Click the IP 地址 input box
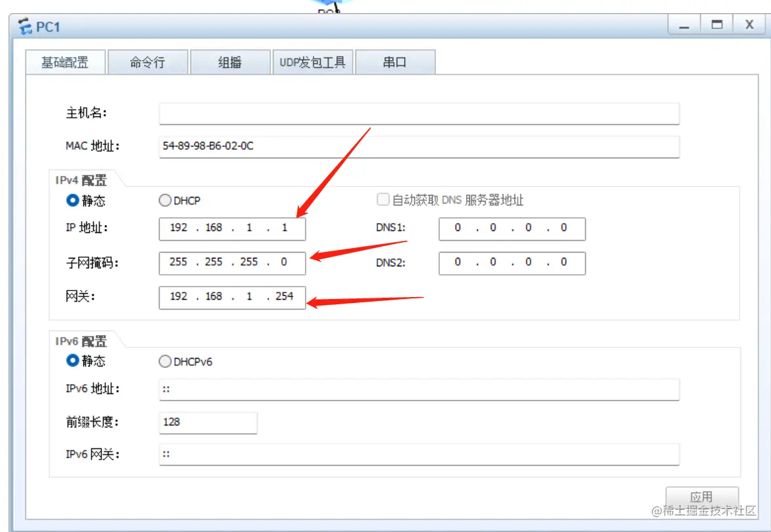 pyautogui.click(x=232, y=228)
